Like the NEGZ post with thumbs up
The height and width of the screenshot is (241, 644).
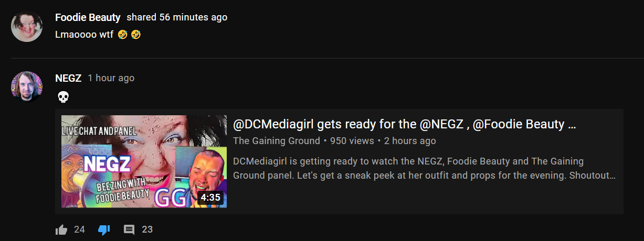pyautogui.click(x=61, y=229)
